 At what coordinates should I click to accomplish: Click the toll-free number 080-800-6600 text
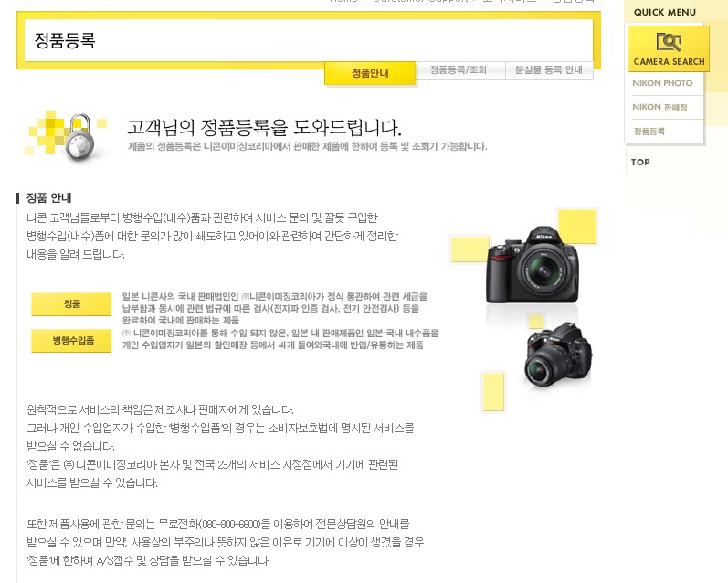point(229,524)
